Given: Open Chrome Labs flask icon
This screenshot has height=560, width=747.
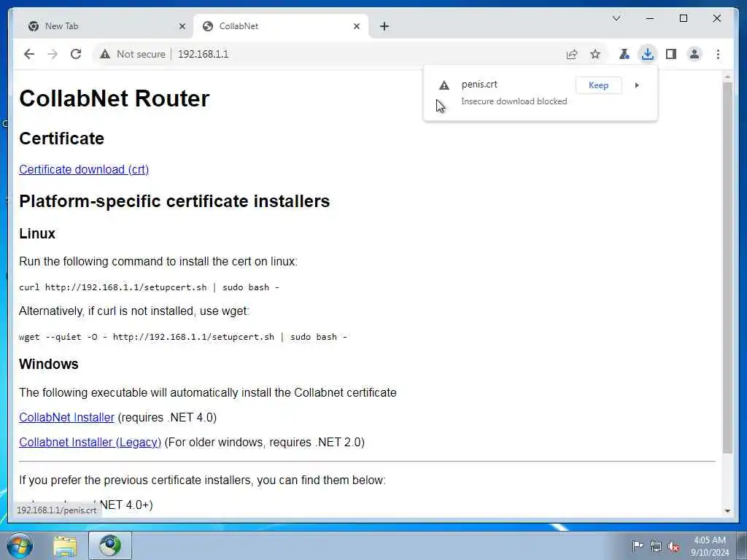Looking at the screenshot, I should pos(624,54).
